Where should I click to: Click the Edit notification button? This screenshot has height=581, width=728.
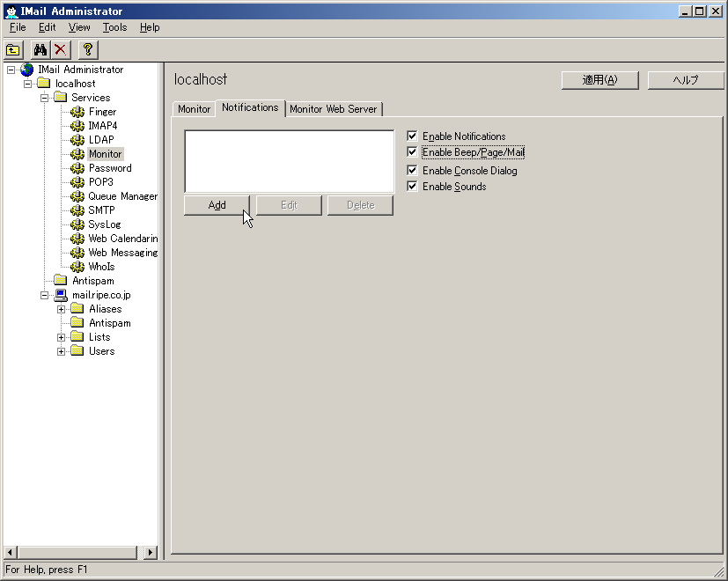pos(289,205)
